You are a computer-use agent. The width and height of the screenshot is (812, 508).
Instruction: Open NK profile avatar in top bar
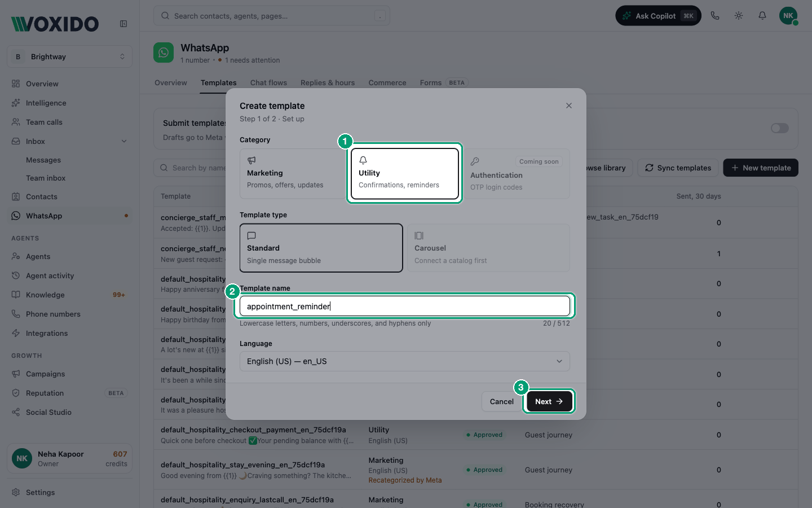(x=788, y=16)
